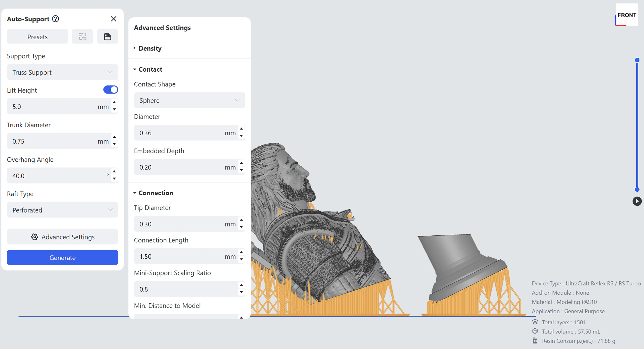
Task: Click the bottom handle of the layer slider
Action: click(637, 190)
